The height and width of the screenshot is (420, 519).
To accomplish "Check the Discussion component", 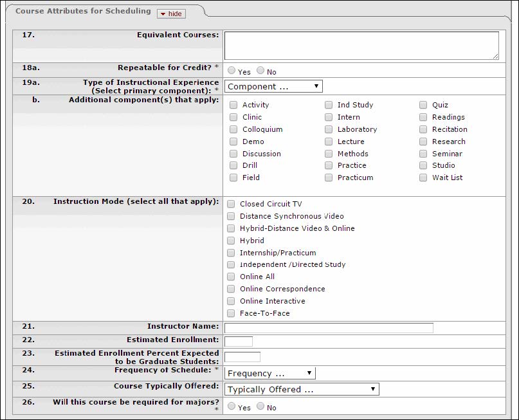I will click(x=233, y=154).
